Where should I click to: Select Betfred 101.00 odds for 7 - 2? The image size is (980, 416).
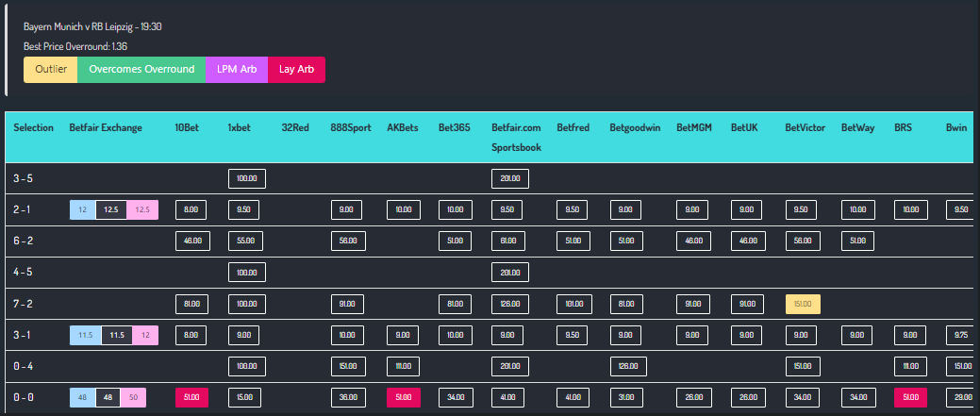pos(574,304)
